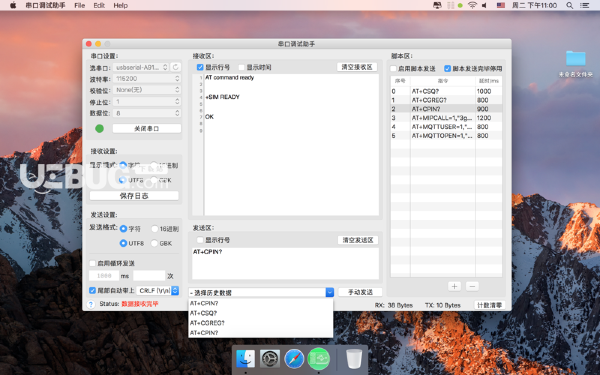Click the Wi-Fi status icon
The image size is (600, 375).
point(473,5)
